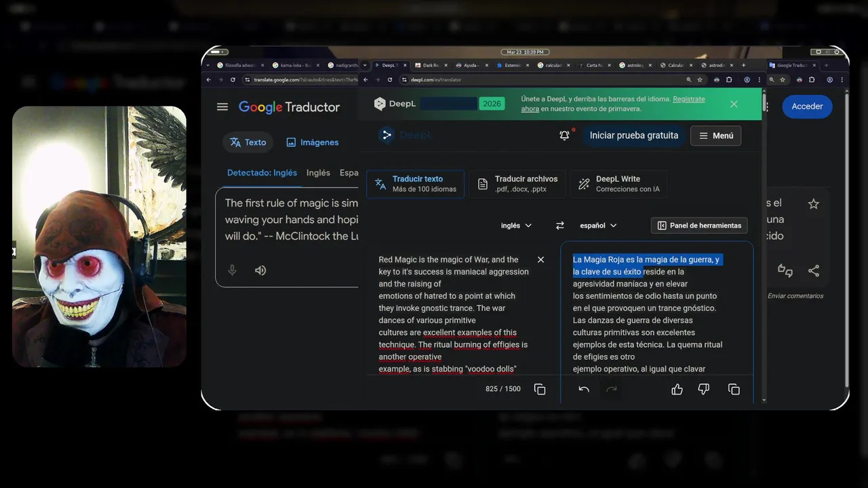This screenshot has height=488, width=868.
Task: Save Google translation with star icon
Action: 814,204
